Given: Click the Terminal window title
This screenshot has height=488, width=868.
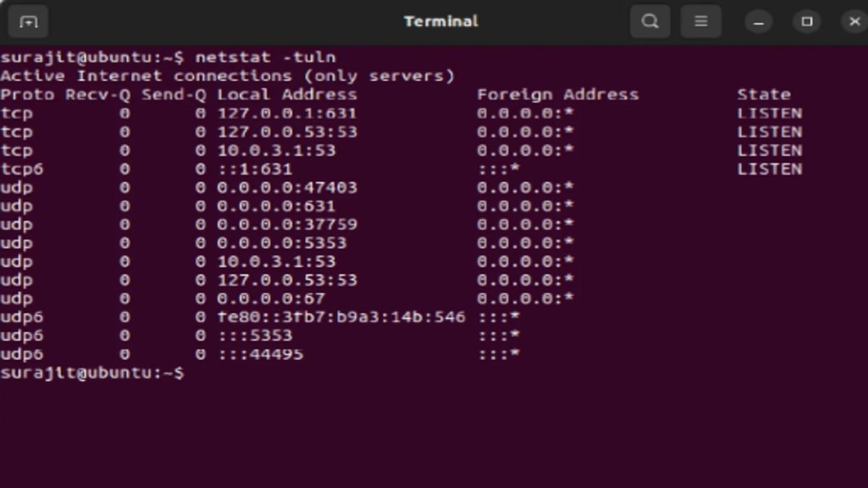Looking at the screenshot, I should point(441,21).
